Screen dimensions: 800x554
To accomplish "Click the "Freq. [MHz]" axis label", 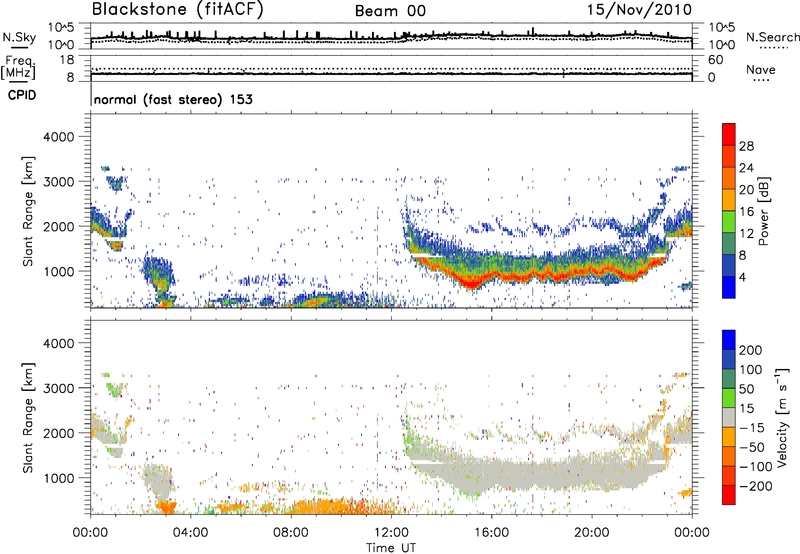I will [18, 68].
